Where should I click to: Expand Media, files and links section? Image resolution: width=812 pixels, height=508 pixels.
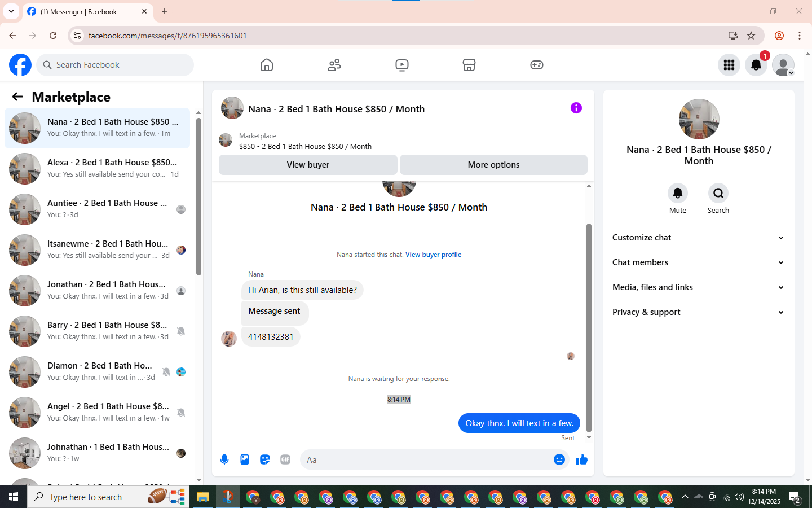coord(699,287)
